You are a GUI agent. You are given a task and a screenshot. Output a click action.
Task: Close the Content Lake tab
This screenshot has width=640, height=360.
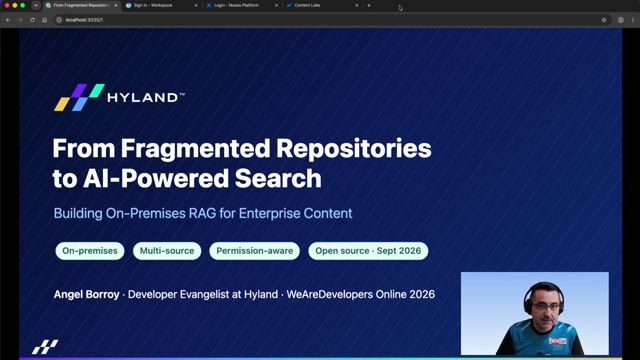click(357, 5)
